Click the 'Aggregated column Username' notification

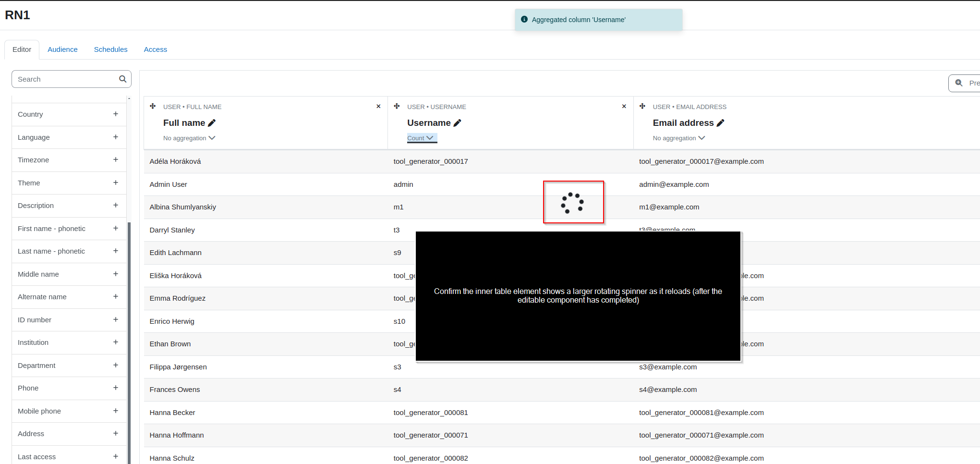[x=599, y=20]
